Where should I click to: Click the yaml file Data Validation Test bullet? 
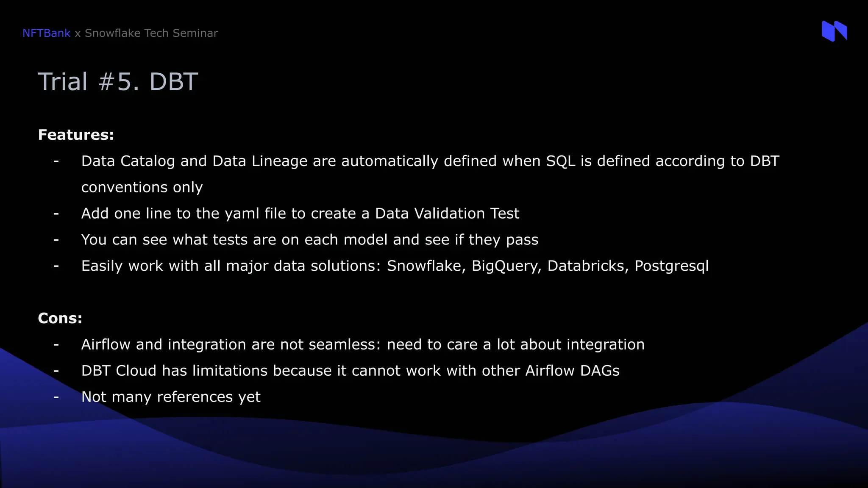300,213
